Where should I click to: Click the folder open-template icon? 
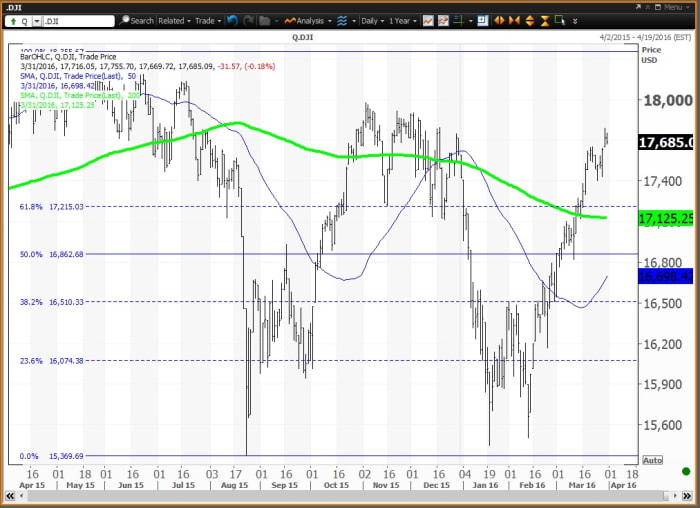265,21
